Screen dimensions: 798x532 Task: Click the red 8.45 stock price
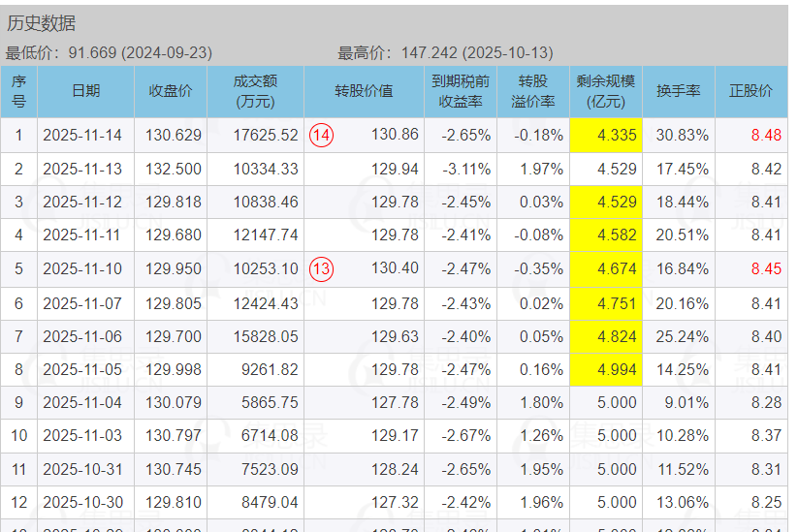tap(765, 269)
